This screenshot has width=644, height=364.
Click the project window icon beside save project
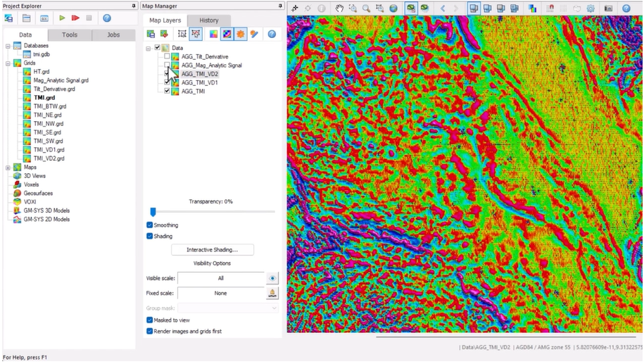(26, 18)
